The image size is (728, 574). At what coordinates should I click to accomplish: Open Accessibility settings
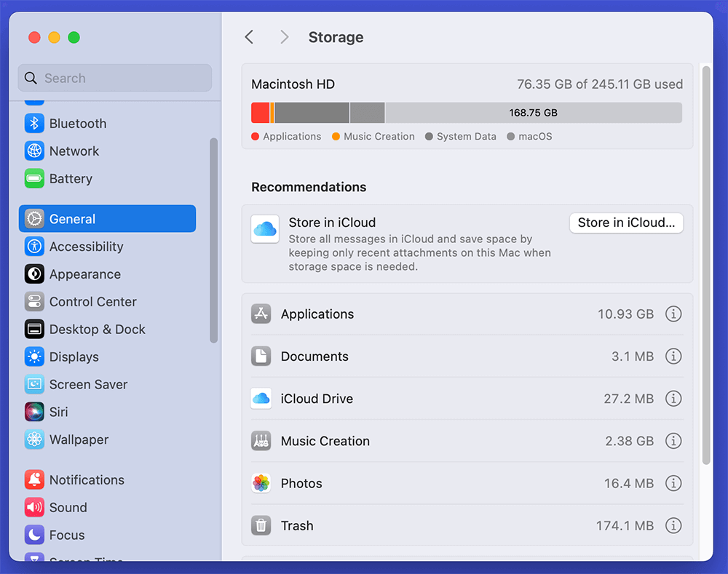click(84, 247)
